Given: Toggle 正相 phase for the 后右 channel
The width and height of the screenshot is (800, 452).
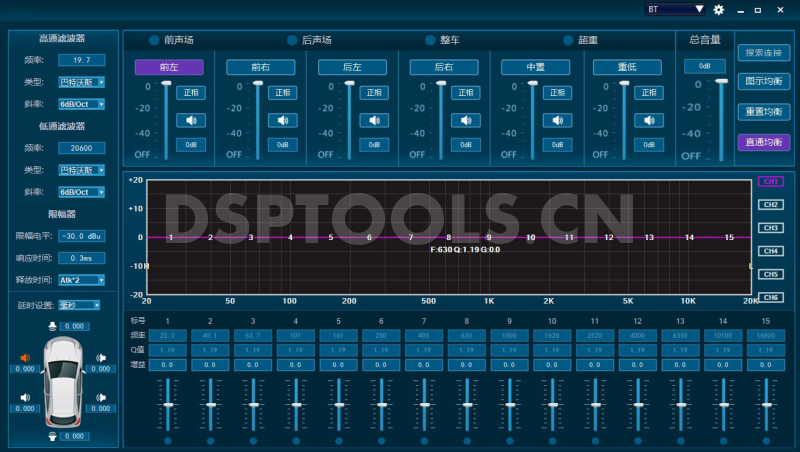Looking at the screenshot, I should [466, 92].
